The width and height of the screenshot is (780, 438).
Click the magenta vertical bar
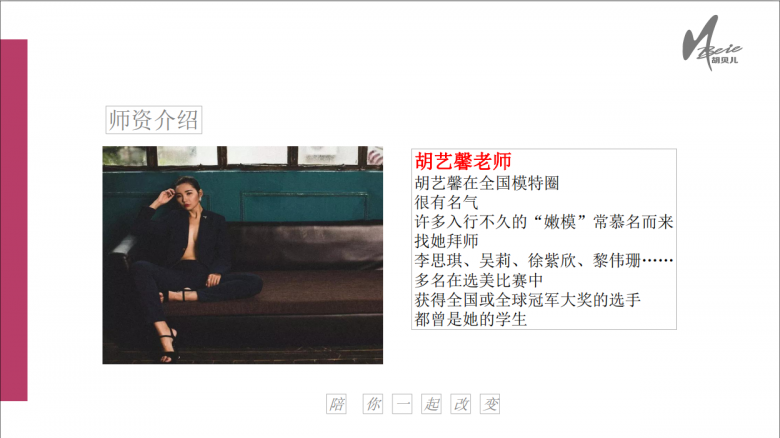pyautogui.click(x=14, y=220)
